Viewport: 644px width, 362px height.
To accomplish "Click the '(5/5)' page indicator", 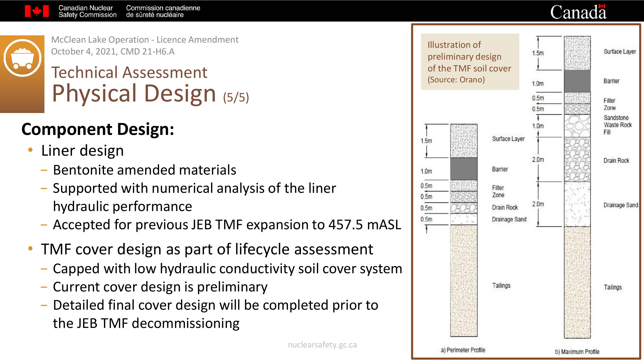I will [x=236, y=97].
